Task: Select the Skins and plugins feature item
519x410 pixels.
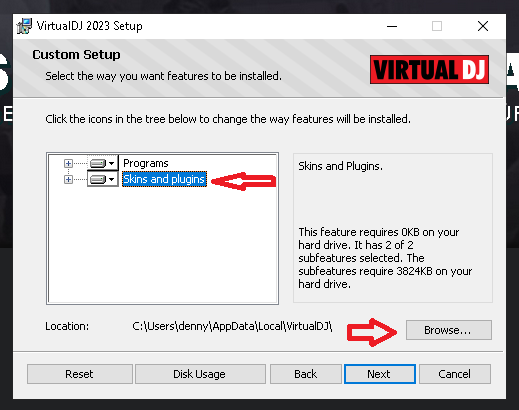Action: (x=164, y=179)
